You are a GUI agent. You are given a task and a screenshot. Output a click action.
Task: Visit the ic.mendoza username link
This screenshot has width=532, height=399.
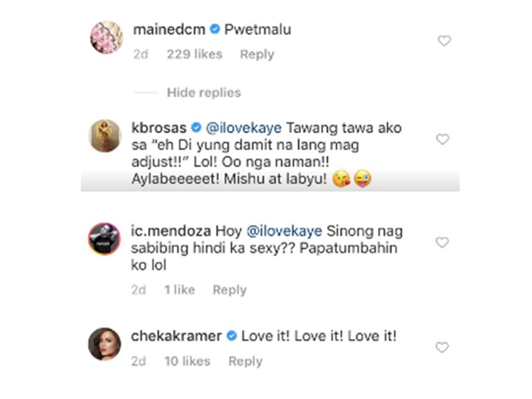pyautogui.click(x=171, y=231)
